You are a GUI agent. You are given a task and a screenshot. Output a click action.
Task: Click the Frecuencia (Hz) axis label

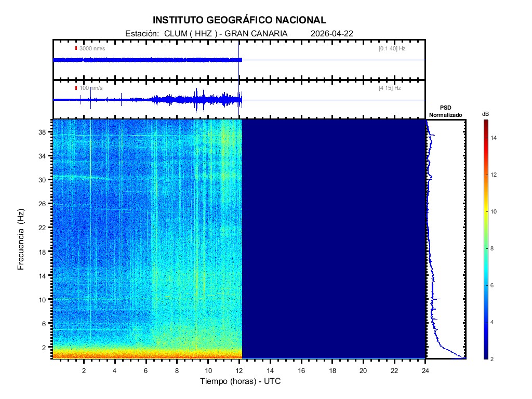[x=21, y=240]
